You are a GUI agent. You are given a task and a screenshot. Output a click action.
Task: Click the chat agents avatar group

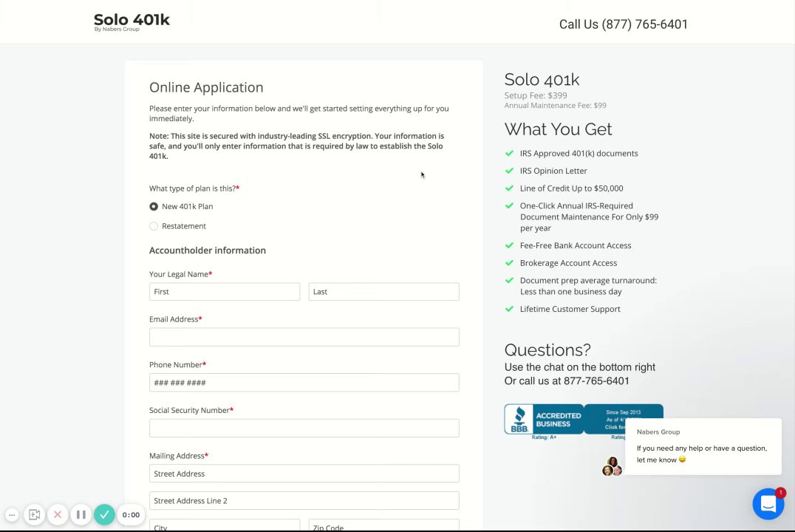click(x=612, y=467)
